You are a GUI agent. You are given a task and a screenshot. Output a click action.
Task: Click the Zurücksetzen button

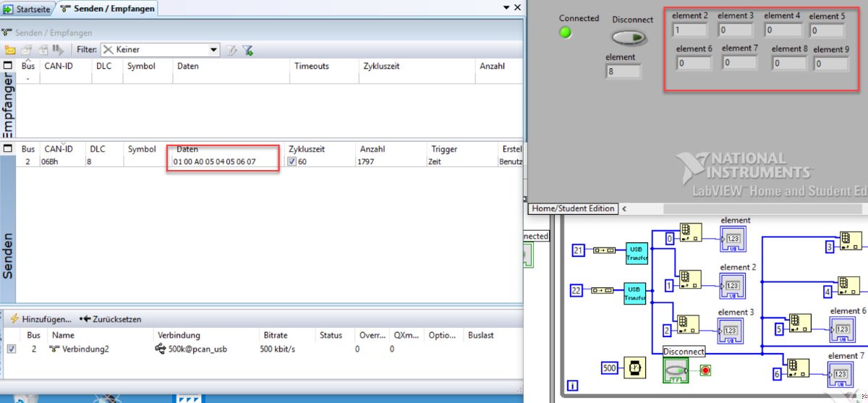tap(111, 318)
